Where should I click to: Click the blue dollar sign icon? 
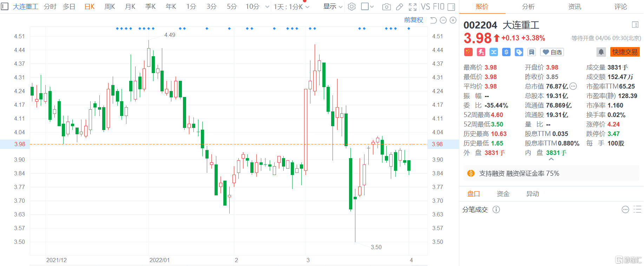tap(506, 52)
